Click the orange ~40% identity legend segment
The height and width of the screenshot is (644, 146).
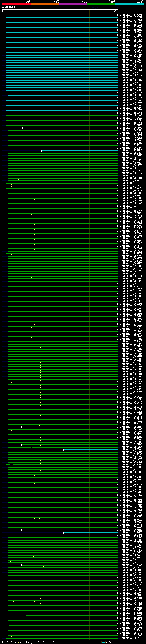45,4
